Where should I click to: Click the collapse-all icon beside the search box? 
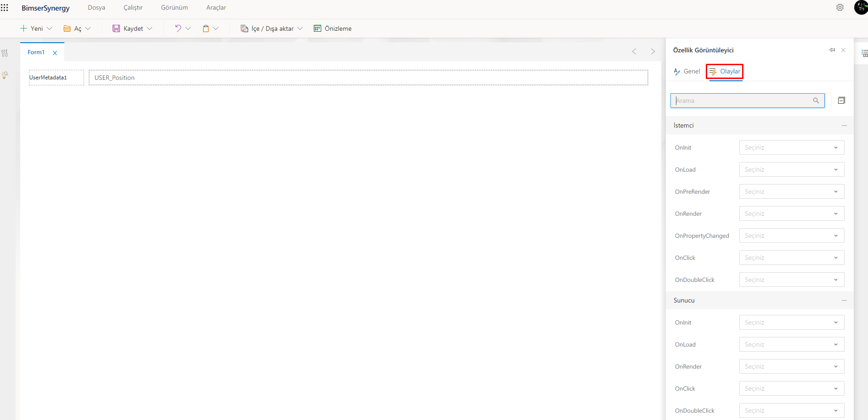click(841, 101)
